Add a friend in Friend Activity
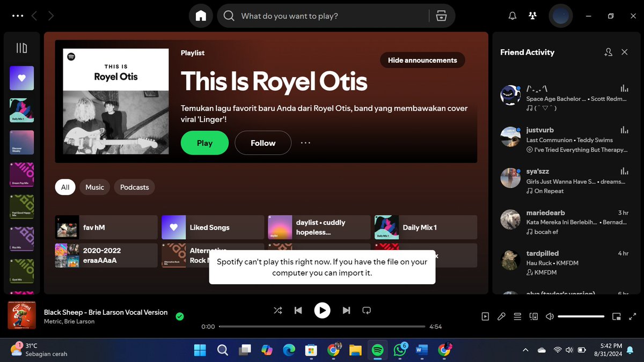The image size is (644, 362). (x=608, y=52)
